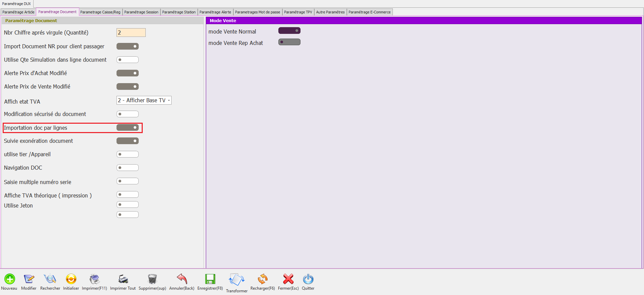Enable Modification sécurisé du document

128,114
